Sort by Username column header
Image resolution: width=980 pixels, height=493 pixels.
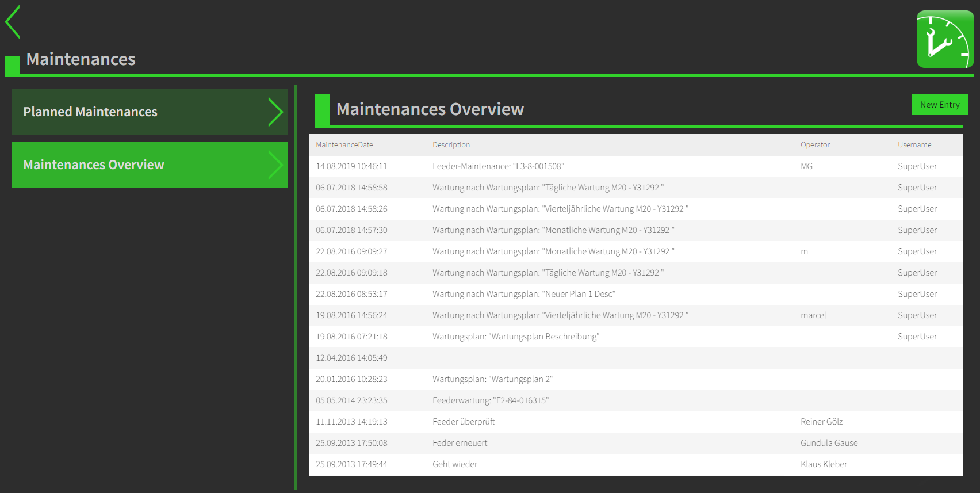point(914,145)
